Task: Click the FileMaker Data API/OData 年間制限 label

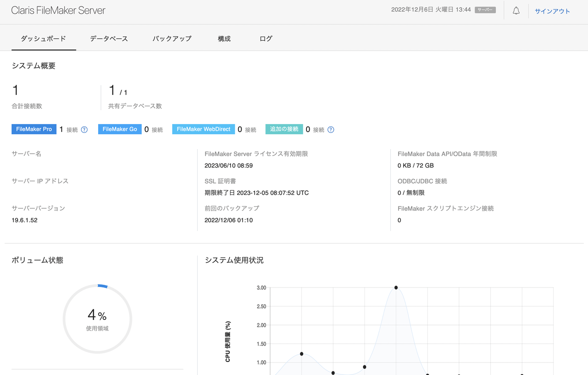Action: pyautogui.click(x=447, y=154)
